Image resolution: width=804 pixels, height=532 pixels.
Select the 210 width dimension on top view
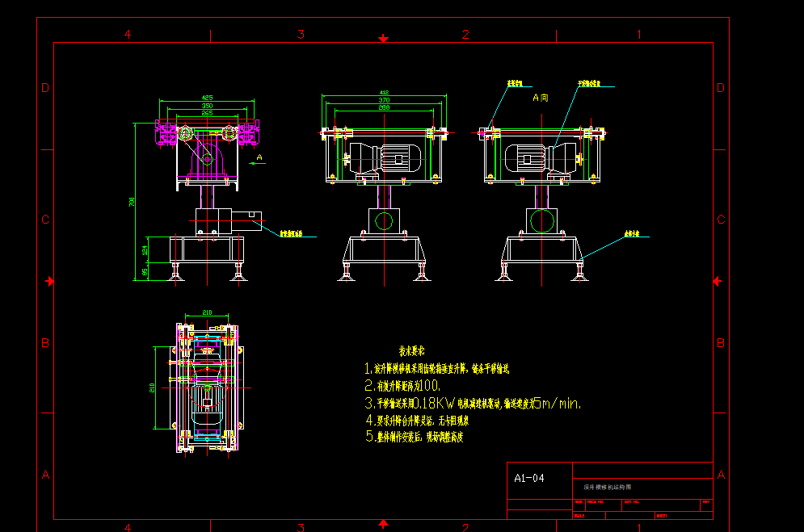tap(207, 312)
